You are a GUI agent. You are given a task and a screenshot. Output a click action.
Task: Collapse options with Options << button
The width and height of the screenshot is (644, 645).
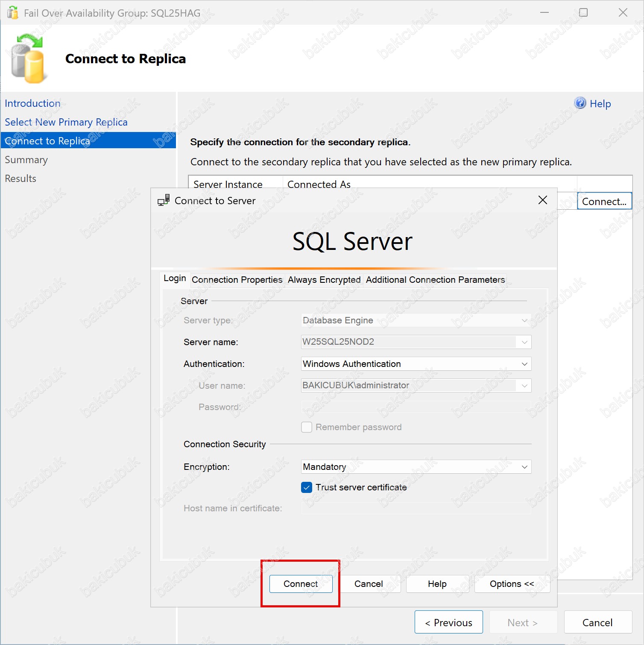[x=512, y=584]
